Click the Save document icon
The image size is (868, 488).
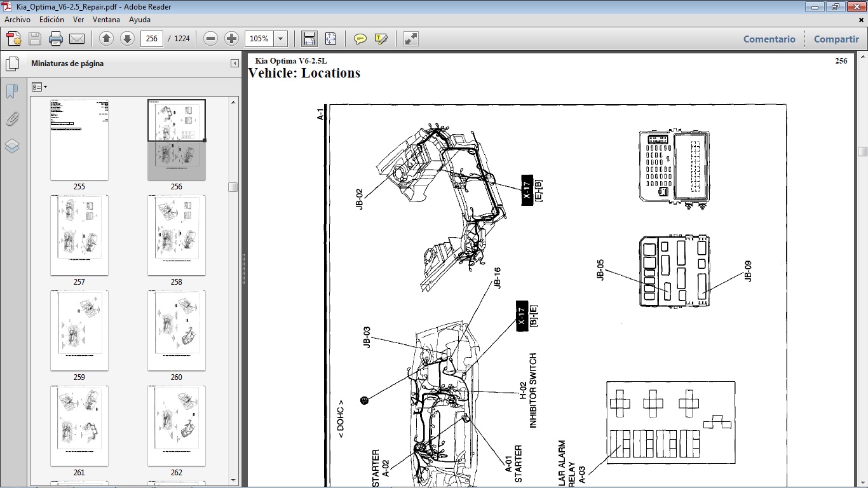34,38
